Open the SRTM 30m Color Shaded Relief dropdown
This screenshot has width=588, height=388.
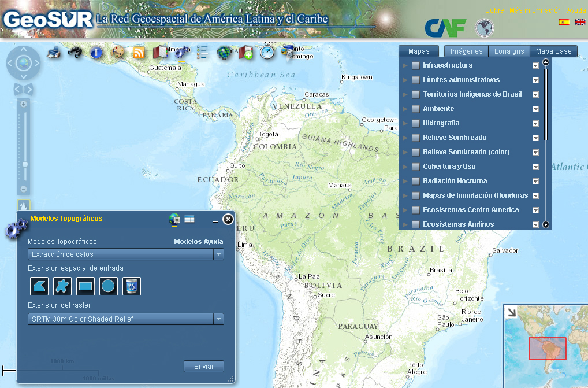tap(218, 319)
